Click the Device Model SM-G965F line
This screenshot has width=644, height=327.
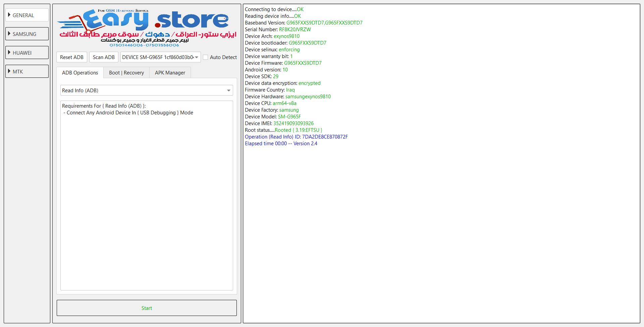pos(273,117)
